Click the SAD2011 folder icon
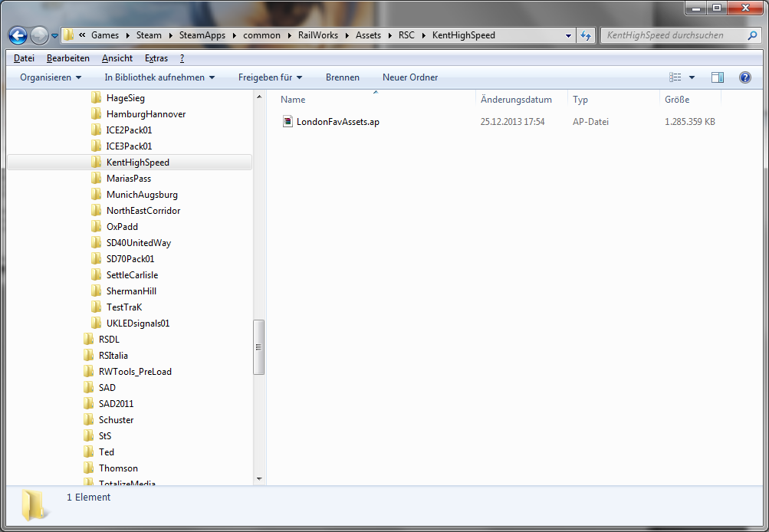Image resolution: width=769 pixels, height=532 pixels. pos(88,403)
